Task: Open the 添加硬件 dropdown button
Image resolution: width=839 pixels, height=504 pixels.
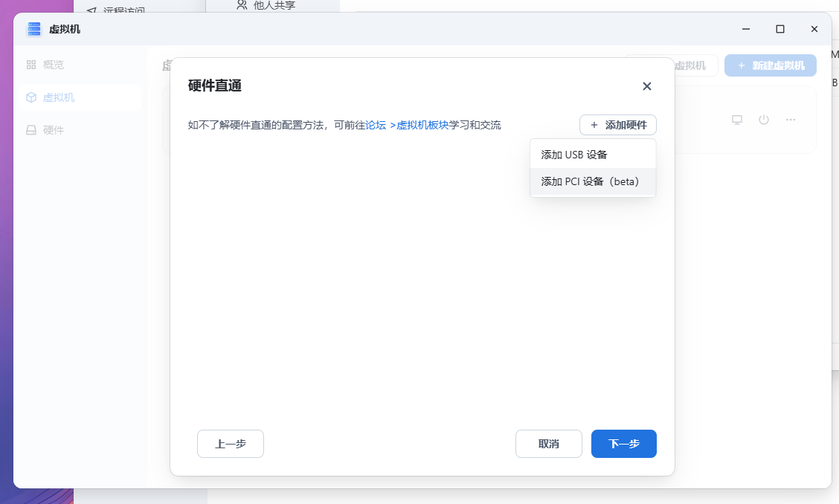Action: click(x=617, y=125)
